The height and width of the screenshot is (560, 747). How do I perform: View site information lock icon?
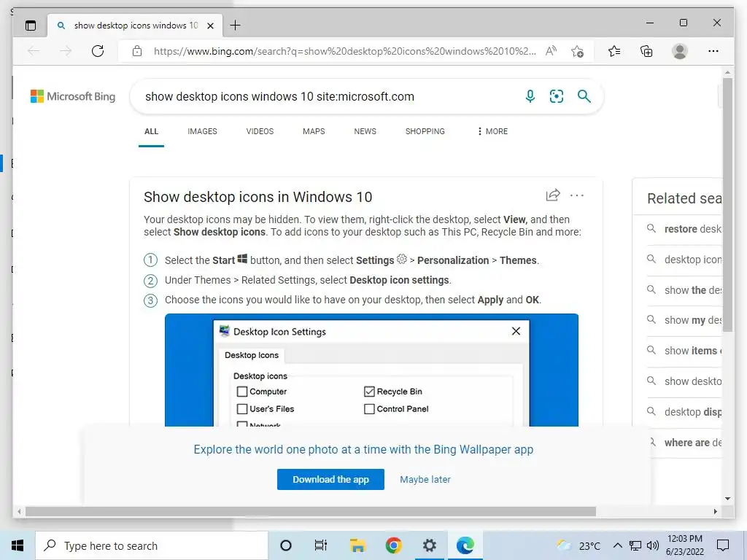coord(137,51)
